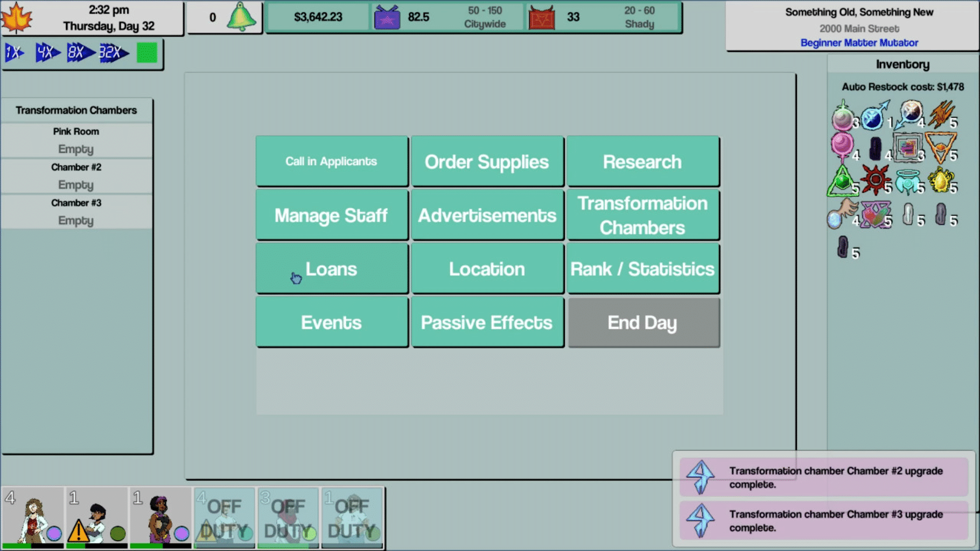Select the hand holding orb inventory item
The width and height of the screenshot is (980, 551).
[843, 214]
